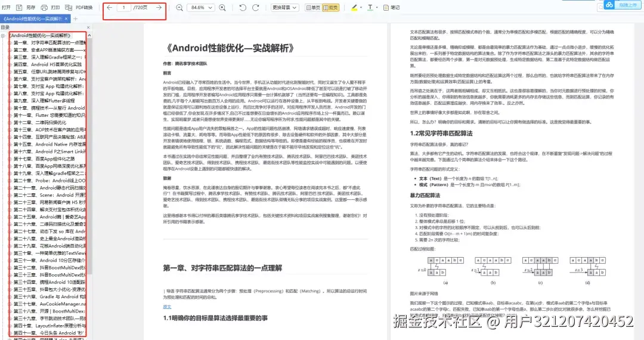Click the PDF转换 convert icon
Viewport: 644px width, 340px height.
click(69, 7)
